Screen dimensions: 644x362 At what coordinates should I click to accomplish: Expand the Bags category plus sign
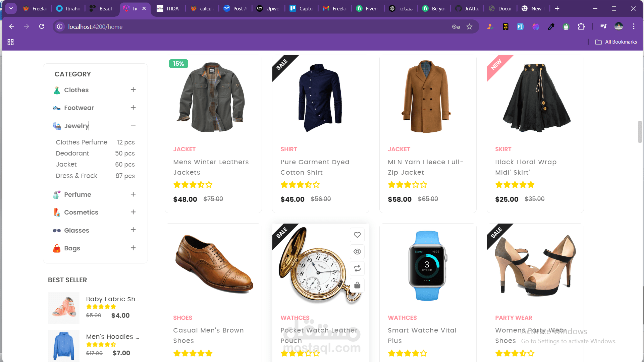click(x=133, y=248)
